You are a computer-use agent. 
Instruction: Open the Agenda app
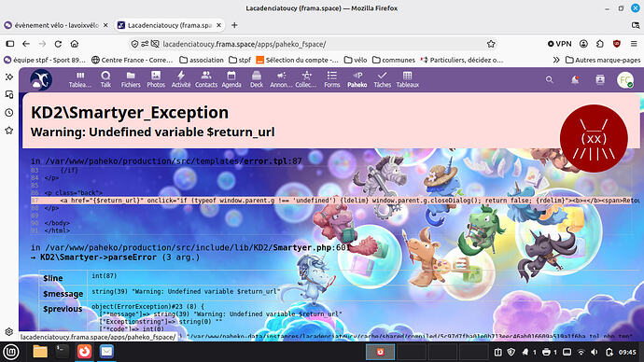(231, 79)
